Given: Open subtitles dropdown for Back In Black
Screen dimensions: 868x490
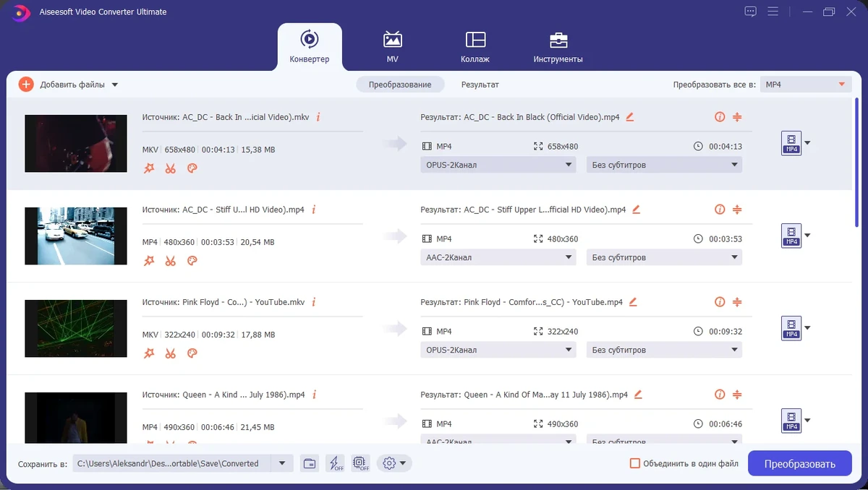Looking at the screenshot, I should 664,165.
